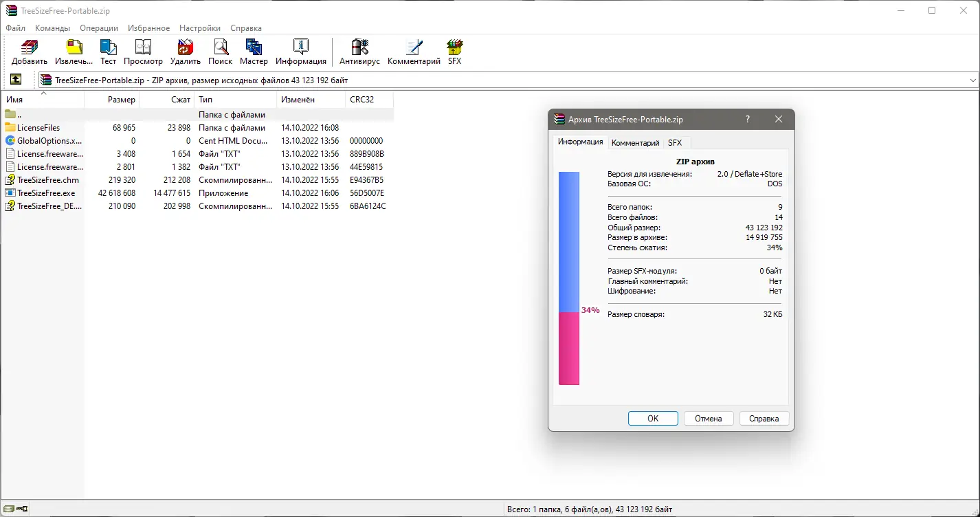Sort by the Изменён column header

tap(311, 100)
